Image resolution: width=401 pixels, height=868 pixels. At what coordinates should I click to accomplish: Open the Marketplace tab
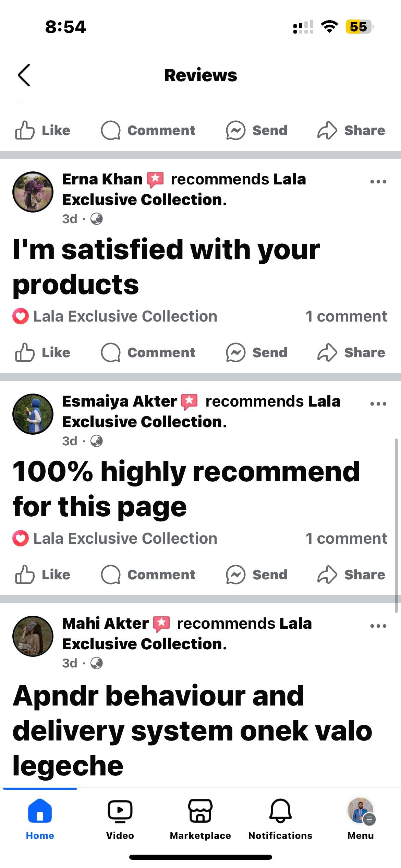(x=200, y=819)
